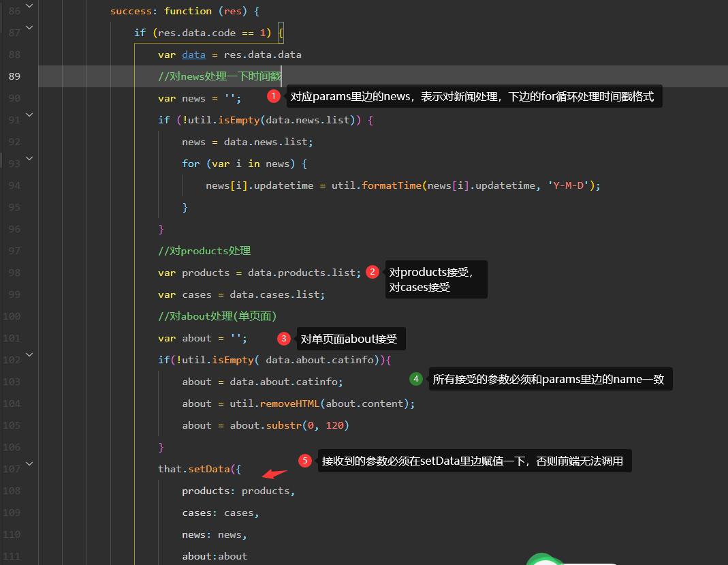Collapse the fold arrow at line 87
The image size is (728, 565).
point(29,28)
